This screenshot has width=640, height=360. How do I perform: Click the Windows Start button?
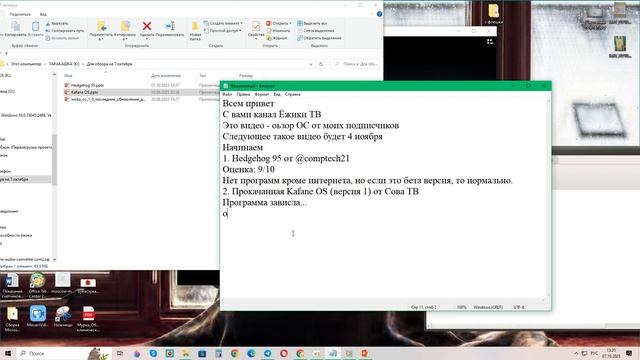(x=7, y=353)
